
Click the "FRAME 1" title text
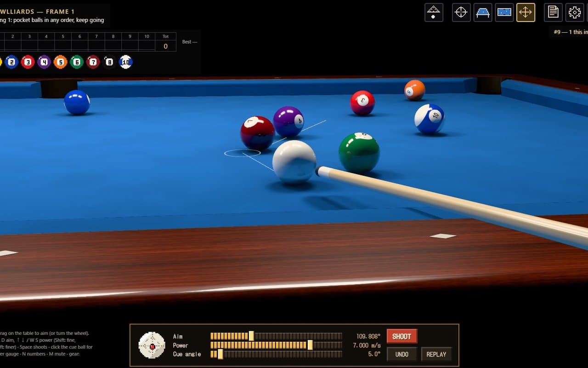(x=60, y=11)
